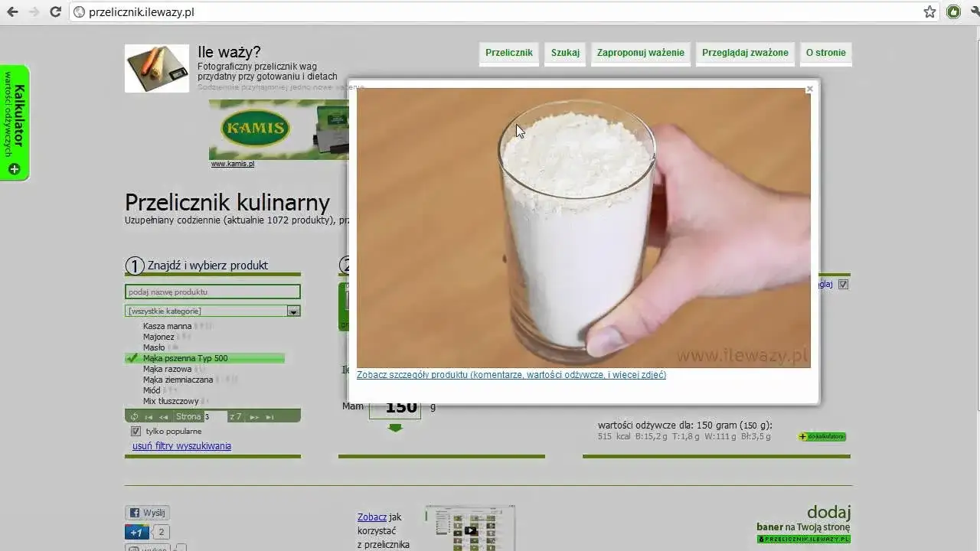Advance with the next-page double arrow icon
The height and width of the screenshot is (551, 980).
255,416
